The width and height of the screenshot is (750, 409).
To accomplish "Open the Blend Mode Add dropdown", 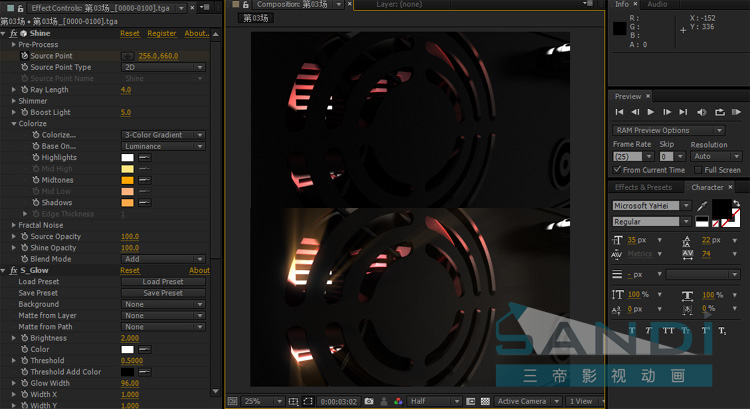I will click(164, 259).
